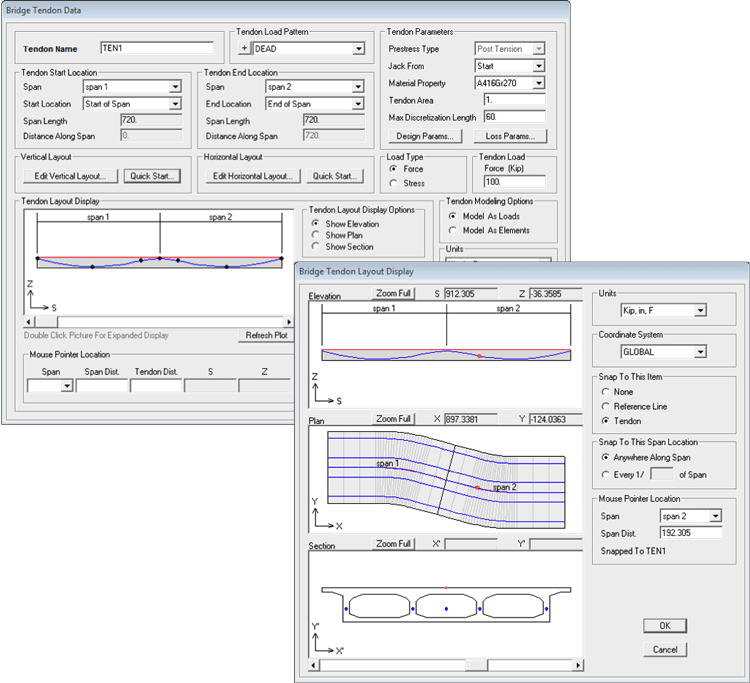This screenshot has width=750, height=683.
Task: Open the Coordinate System GLOBAL dropdown
Action: [x=699, y=352]
